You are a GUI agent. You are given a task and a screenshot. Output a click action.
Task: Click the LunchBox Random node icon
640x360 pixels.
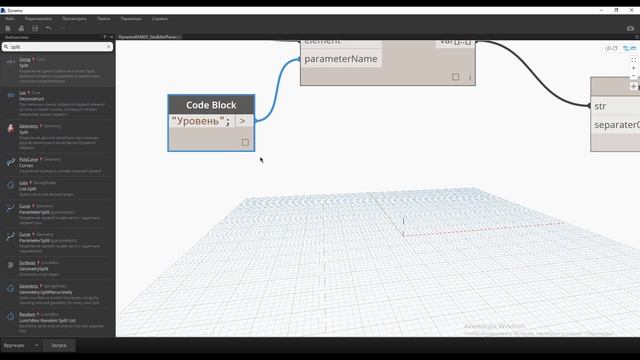pyautogui.click(x=11, y=317)
